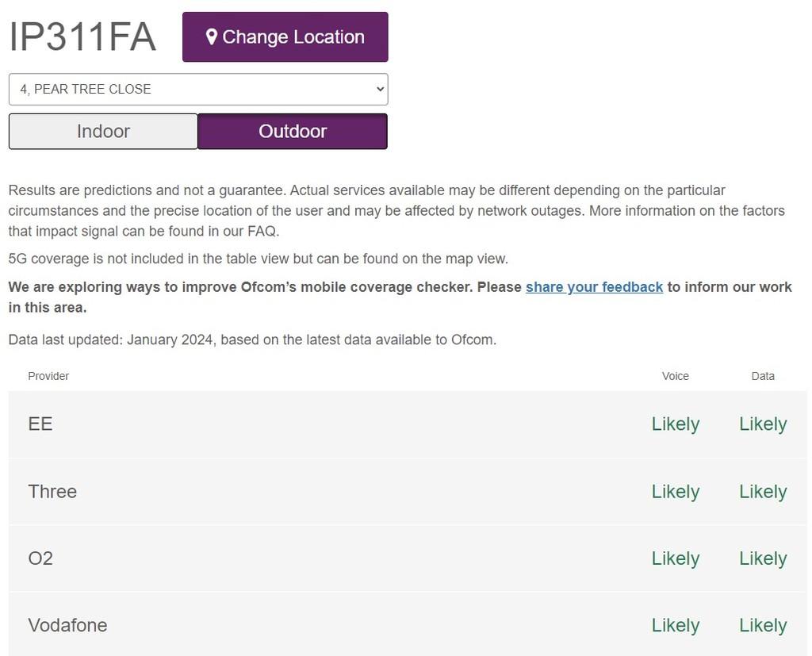Click the Data last updated January 2024 text

(252, 340)
